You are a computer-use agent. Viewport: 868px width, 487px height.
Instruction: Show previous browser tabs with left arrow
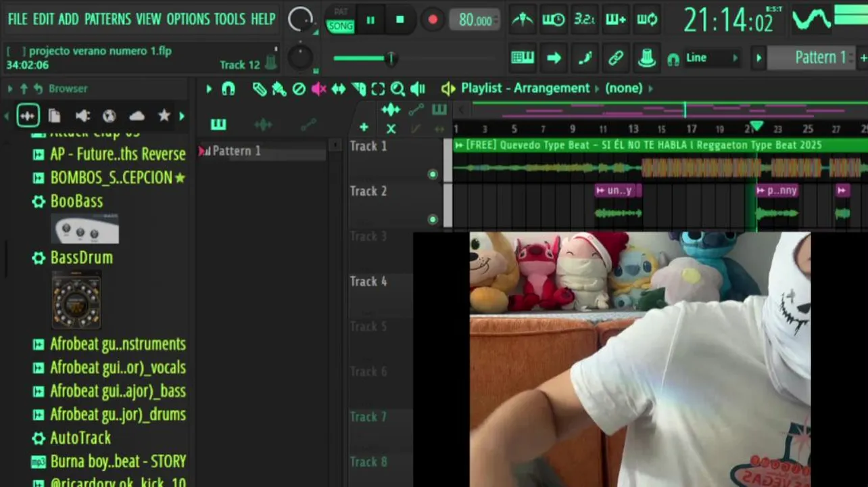(7, 116)
